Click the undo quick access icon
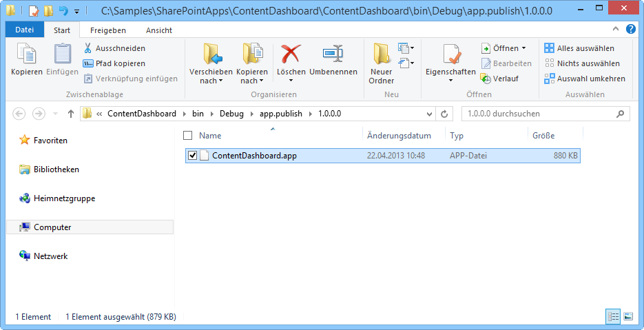 tap(63, 11)
